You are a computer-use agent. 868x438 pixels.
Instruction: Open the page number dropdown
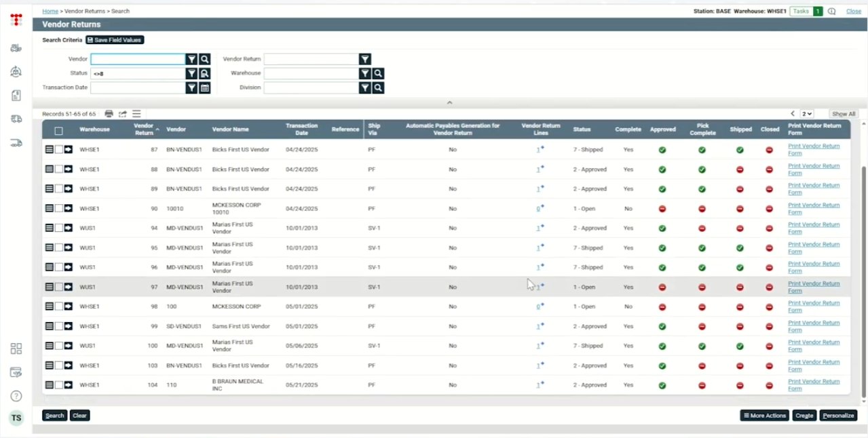pyautogui.click(x=807, y=114)
